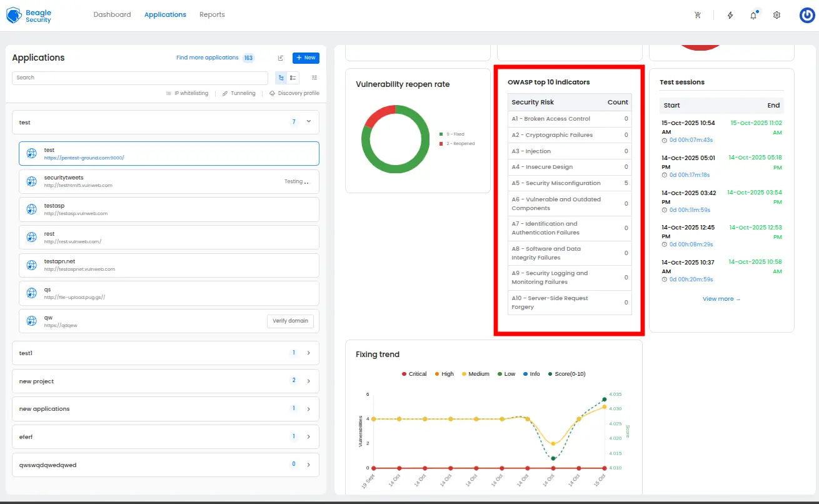
Task: Click the Critical legend dot in Fixing trend
Action: [x=405, y=373]
